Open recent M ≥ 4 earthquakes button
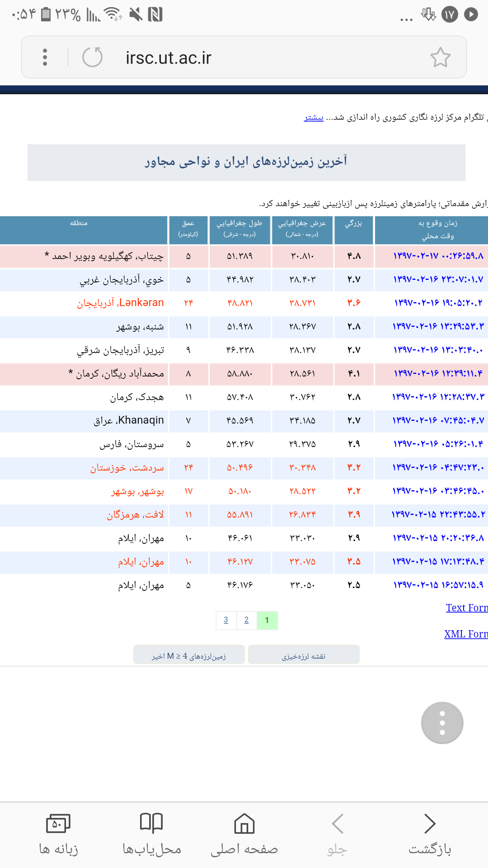 [189, 655]
